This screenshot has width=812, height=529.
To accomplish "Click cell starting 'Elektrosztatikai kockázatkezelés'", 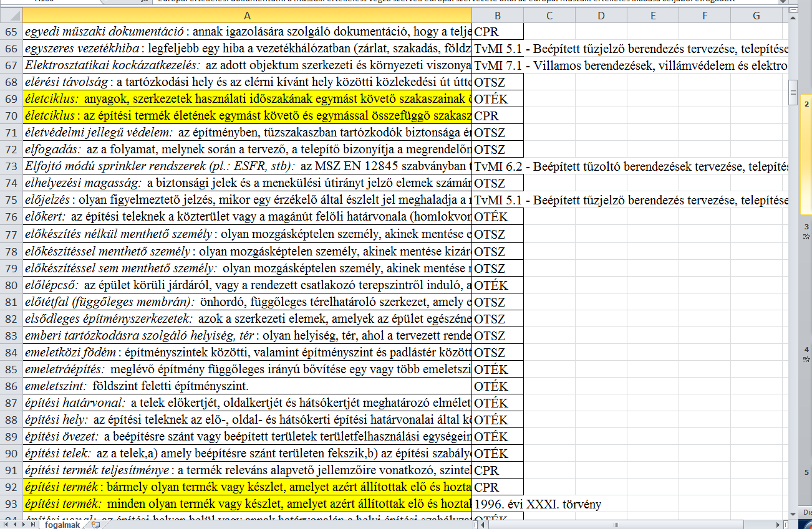I will coord(248,65).
